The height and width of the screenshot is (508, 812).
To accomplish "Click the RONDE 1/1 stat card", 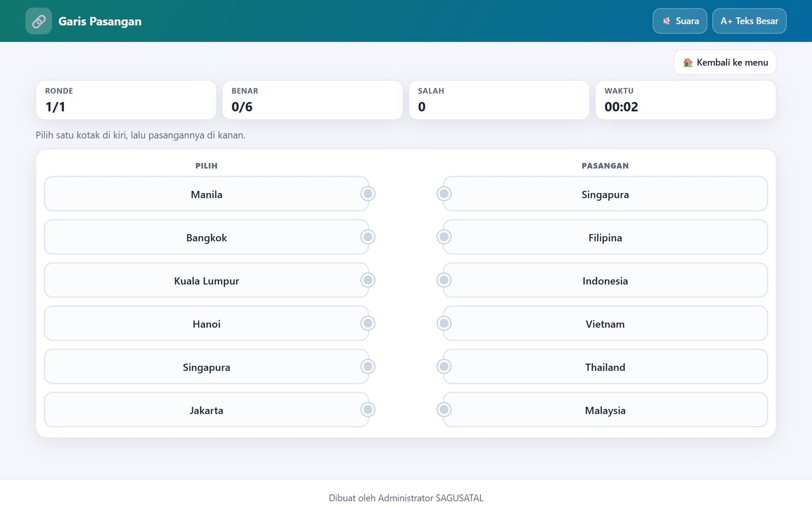I will click(126, 100).
